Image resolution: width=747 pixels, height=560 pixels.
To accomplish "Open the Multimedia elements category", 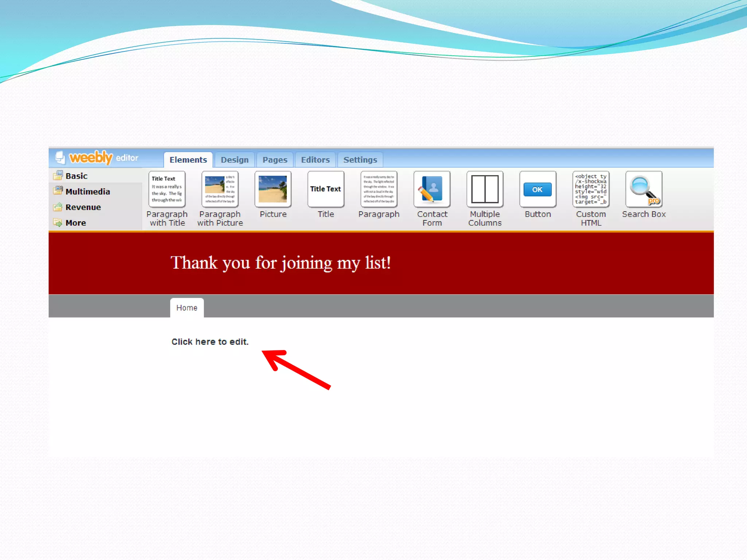I will click(88, 192).
